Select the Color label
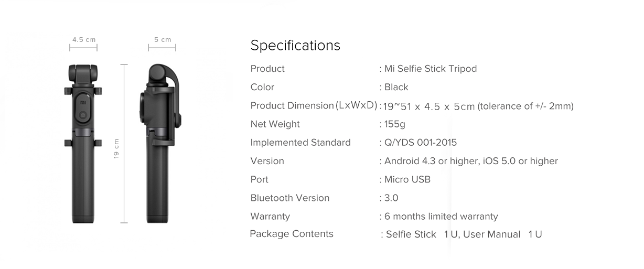Screen dimensions: 644x269 click(262, 87)
